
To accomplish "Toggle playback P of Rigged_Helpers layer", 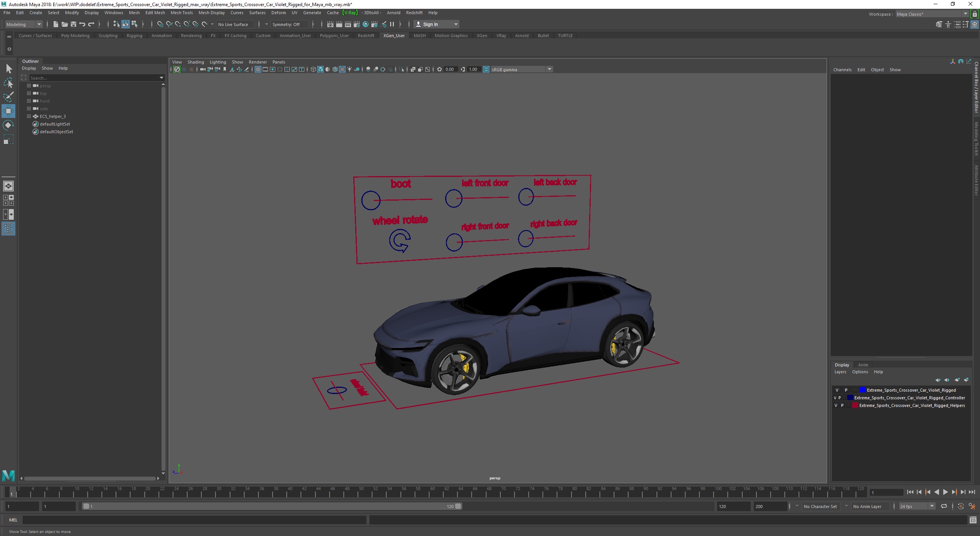I will (x=842, y=405).
